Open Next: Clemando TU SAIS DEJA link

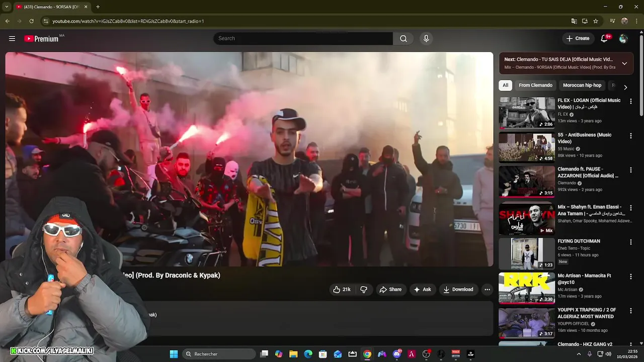pyautogui.click(x=558, y=59)
